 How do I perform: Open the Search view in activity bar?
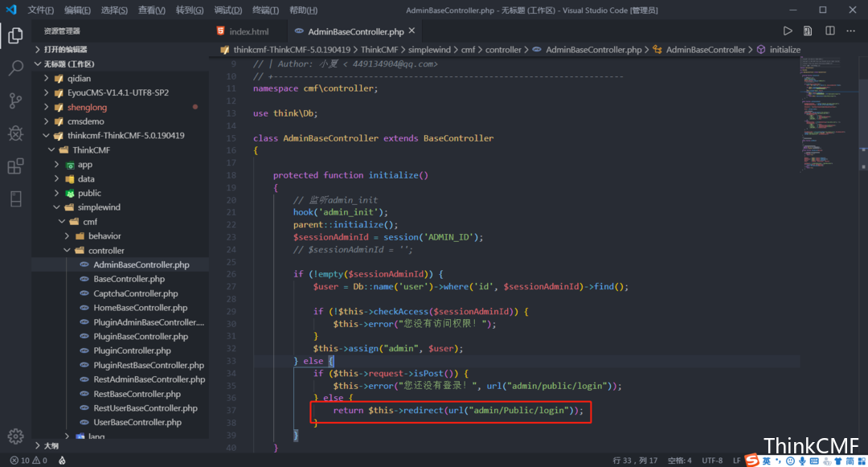point(15,68)
